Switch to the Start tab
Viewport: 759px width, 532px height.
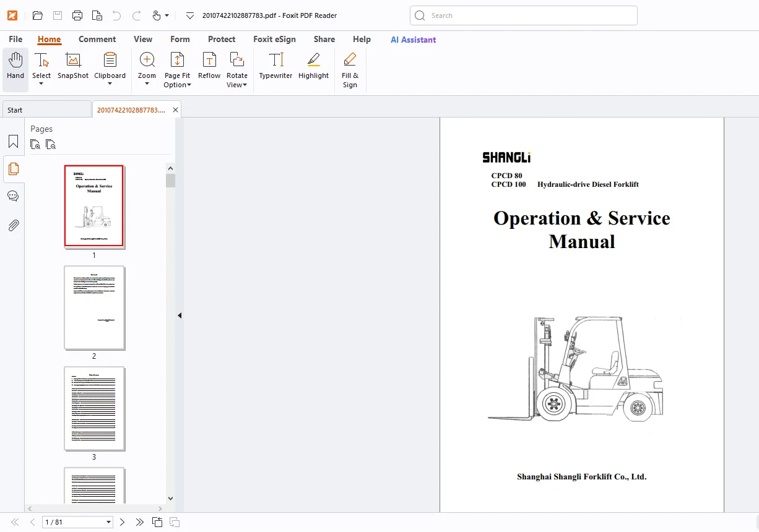46,109
